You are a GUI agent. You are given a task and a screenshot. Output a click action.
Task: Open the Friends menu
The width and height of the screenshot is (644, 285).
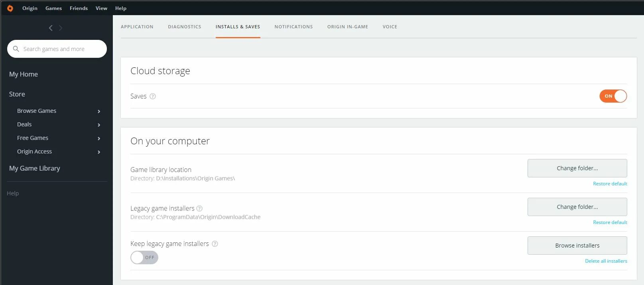click(x=79, y=8)
